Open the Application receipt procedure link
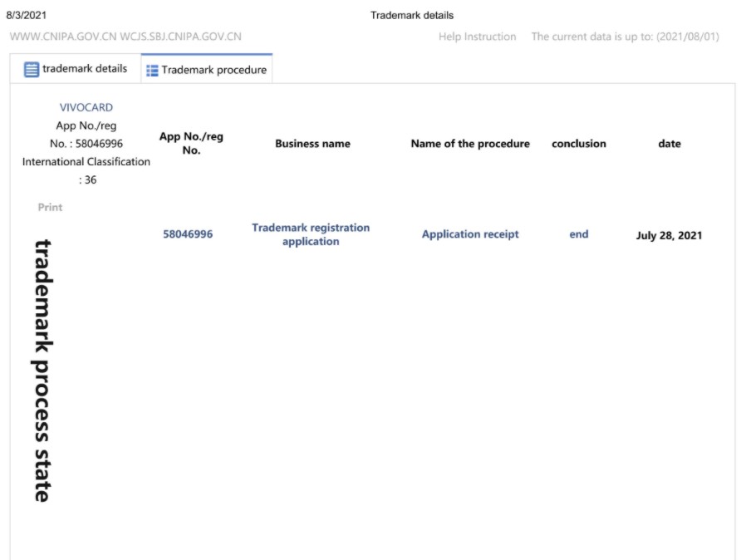This screenshot has height=560, width=751. click(x=470, y=234)
